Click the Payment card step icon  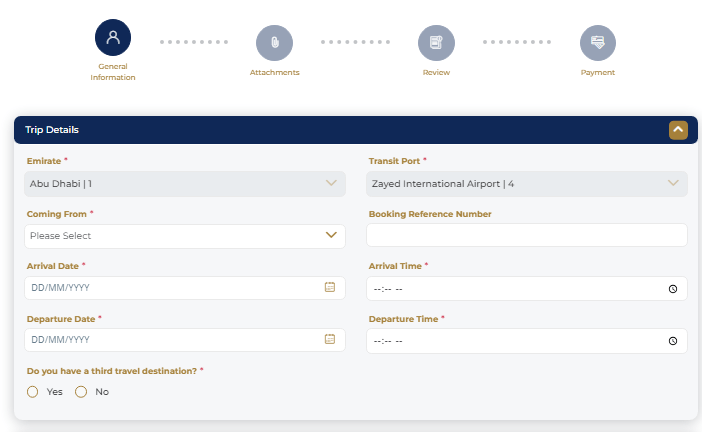(x=598, y=42)
